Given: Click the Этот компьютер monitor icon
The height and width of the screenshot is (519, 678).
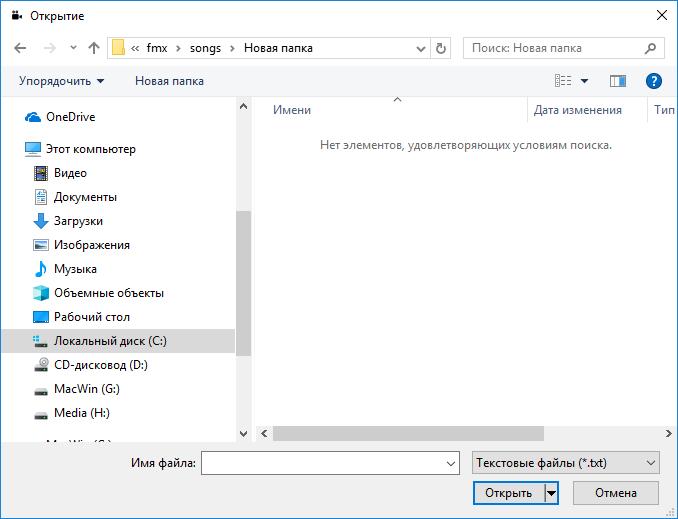Looking at the screenshot, I should tap(33, 149).
